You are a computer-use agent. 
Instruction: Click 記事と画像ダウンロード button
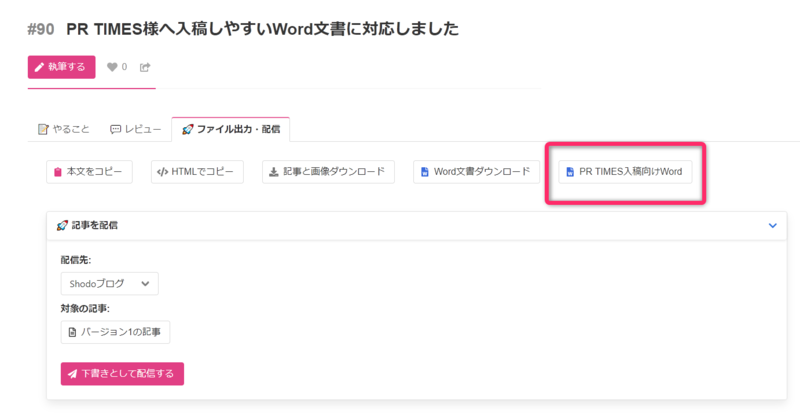click(328, 172)
